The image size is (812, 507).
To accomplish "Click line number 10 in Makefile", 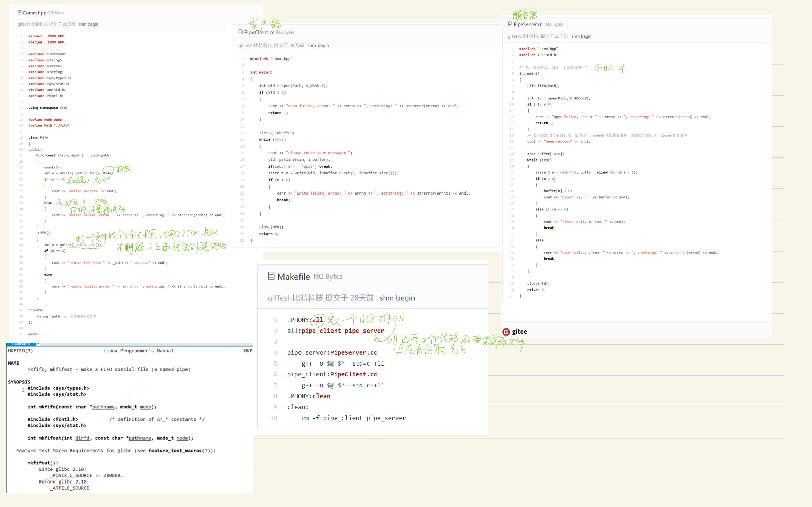I will pyautogui.click(x=274, y=418).
